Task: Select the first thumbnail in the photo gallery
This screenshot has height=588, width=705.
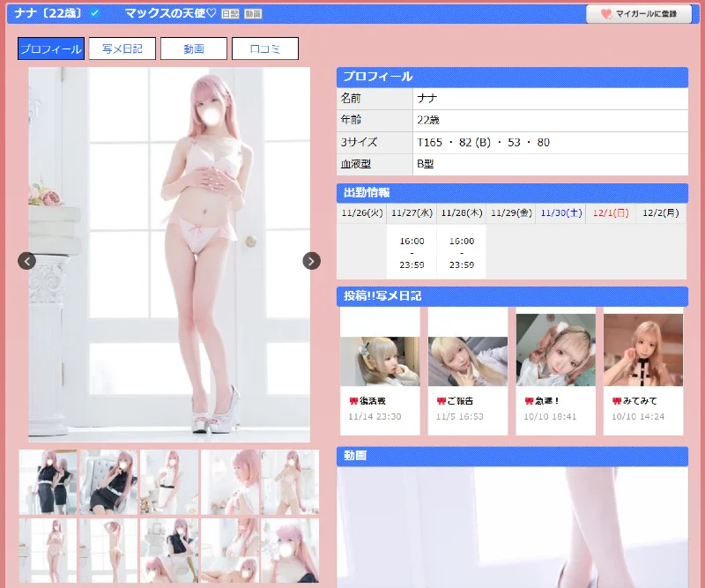Action: pyautogui.click(x=48, y=481)
